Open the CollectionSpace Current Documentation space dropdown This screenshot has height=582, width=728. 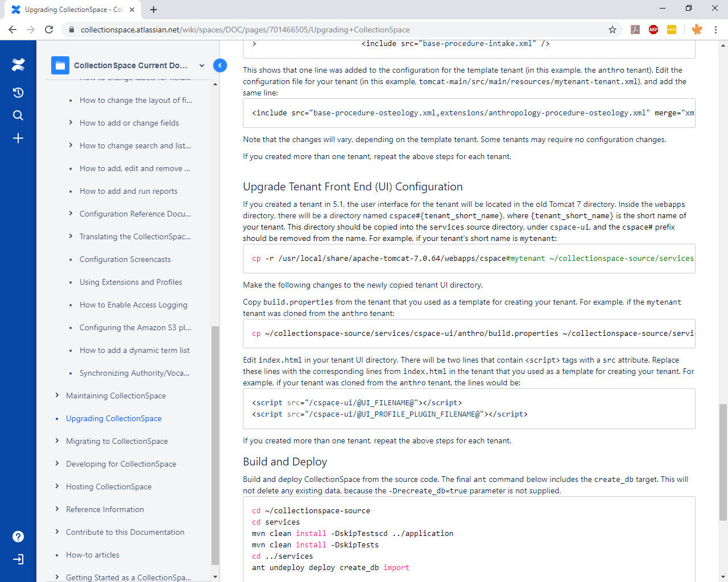tap(201, 65)
